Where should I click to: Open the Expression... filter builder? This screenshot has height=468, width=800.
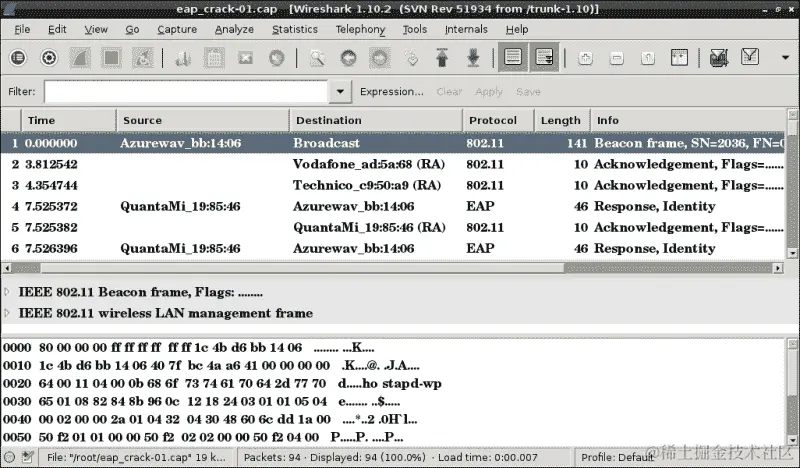pos(392,92)
